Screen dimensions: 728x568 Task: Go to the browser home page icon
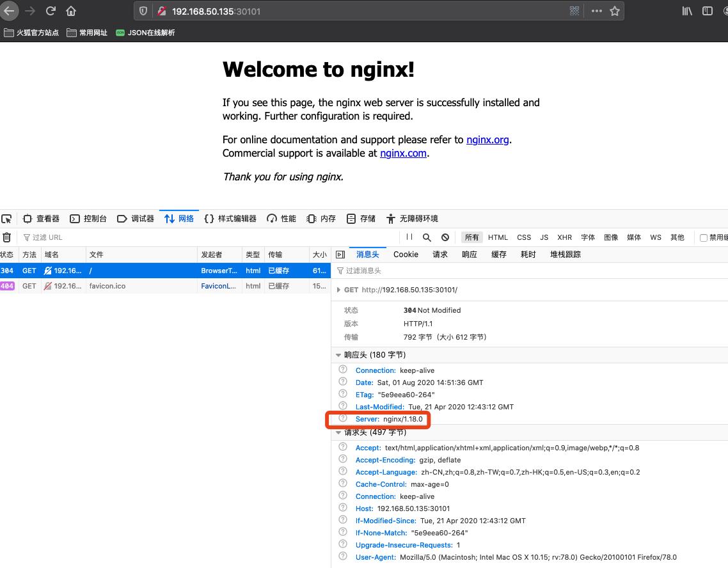(x=70, y=11)
